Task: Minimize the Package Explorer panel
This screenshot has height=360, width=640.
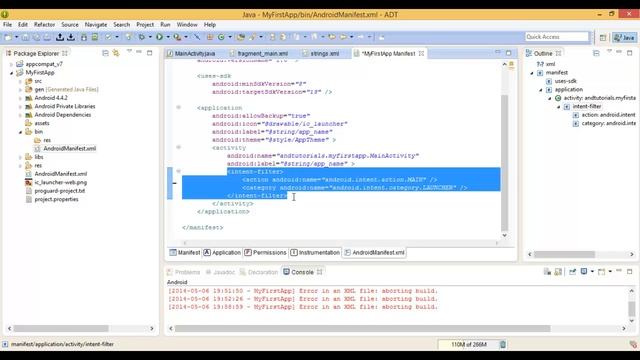Action: (x=139, y=52)
